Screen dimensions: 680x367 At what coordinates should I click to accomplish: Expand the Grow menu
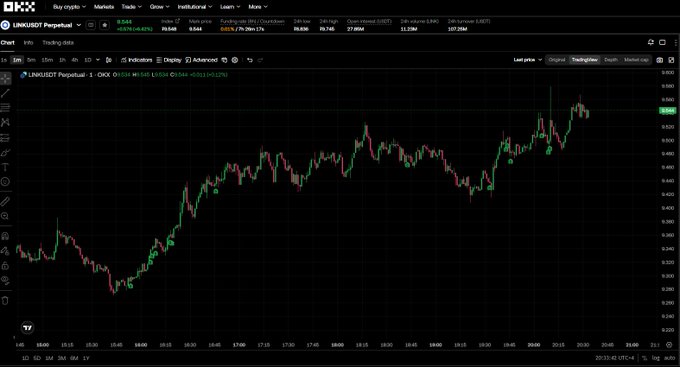click(160, 7)
